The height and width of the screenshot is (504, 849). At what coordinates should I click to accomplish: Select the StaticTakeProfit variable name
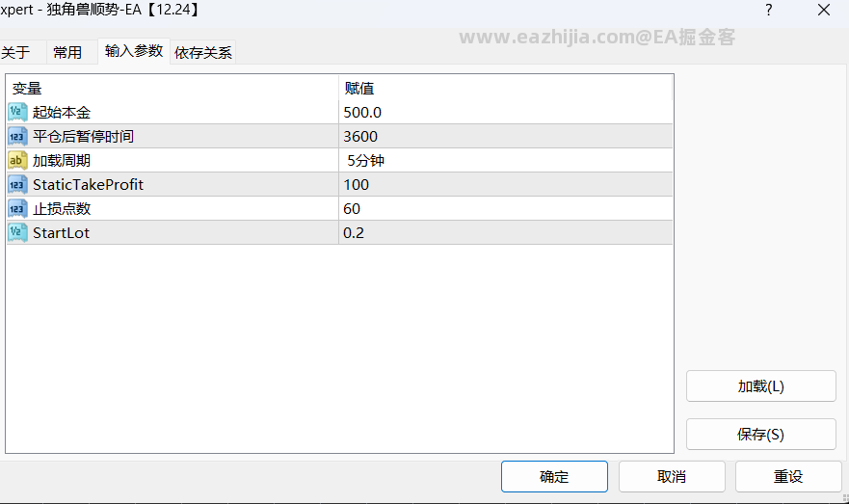pos(88,185)
